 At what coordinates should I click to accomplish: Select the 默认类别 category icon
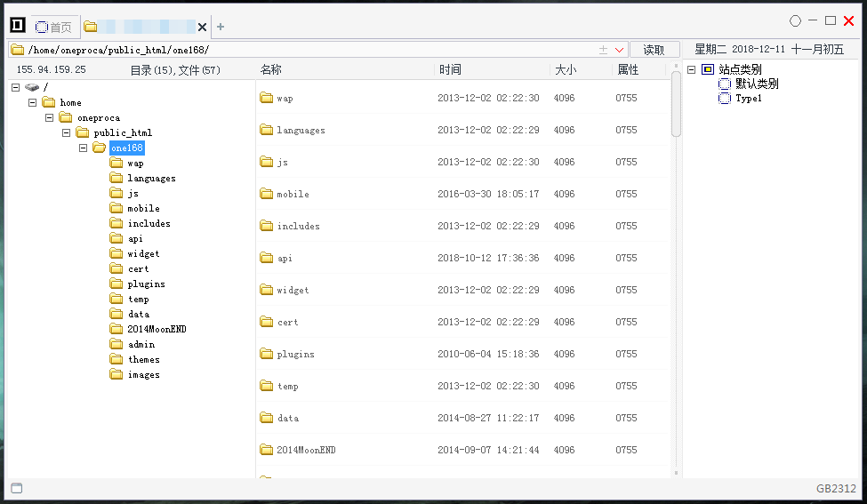click(x=725, y=84)
